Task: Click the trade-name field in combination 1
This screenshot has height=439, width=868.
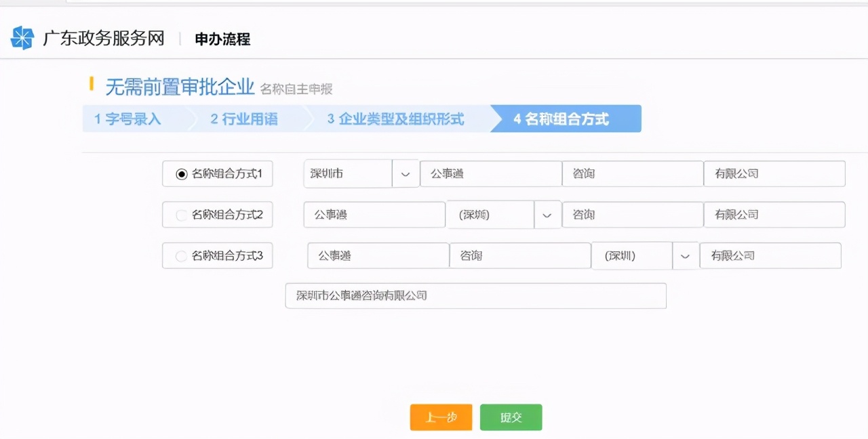Action: pos(490,174)
